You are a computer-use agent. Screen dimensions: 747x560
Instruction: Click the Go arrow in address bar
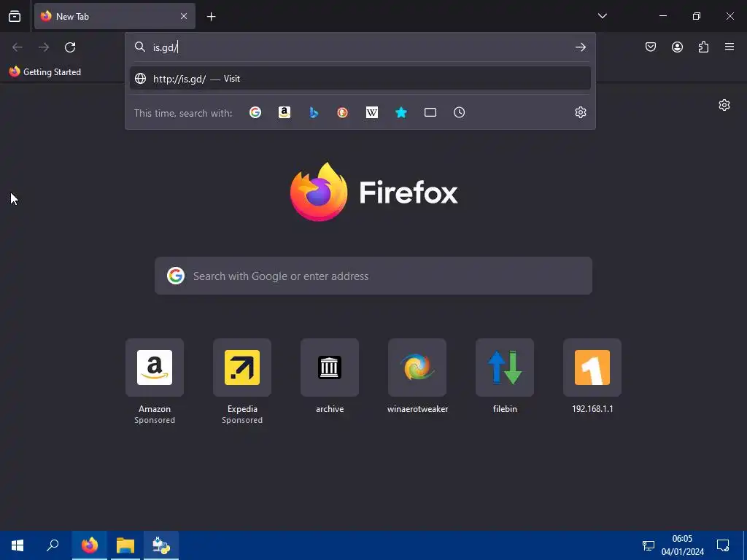580,47
